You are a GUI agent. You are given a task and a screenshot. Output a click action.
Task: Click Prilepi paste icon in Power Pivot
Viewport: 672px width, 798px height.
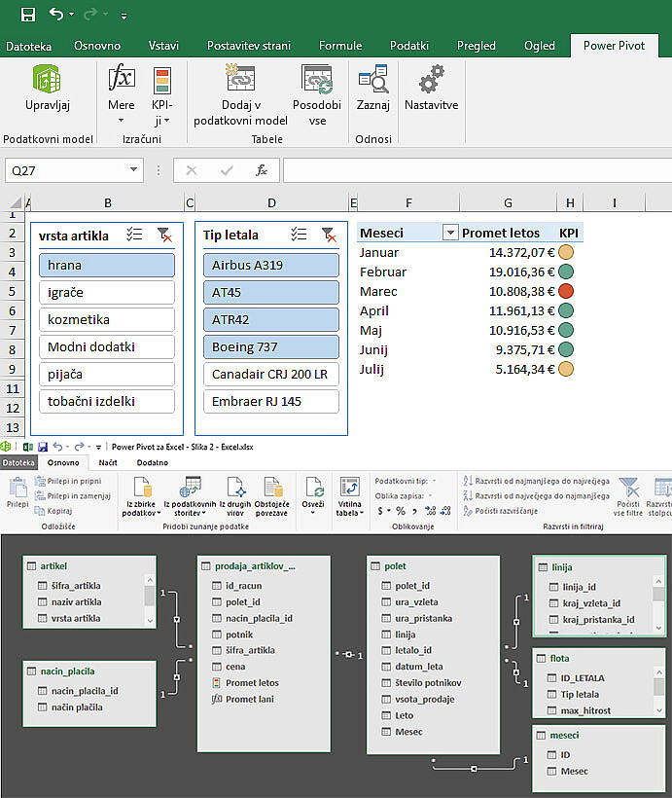(18, 492)
